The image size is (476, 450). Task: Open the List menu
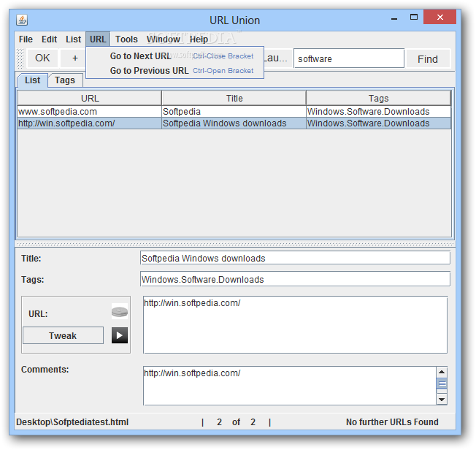(74, 39)
